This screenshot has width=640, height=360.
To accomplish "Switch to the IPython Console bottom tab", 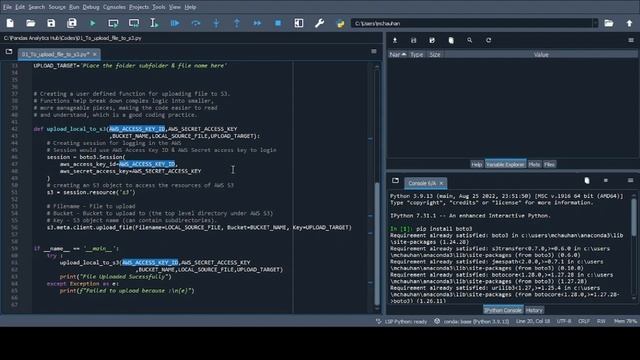I will (503, 310).
